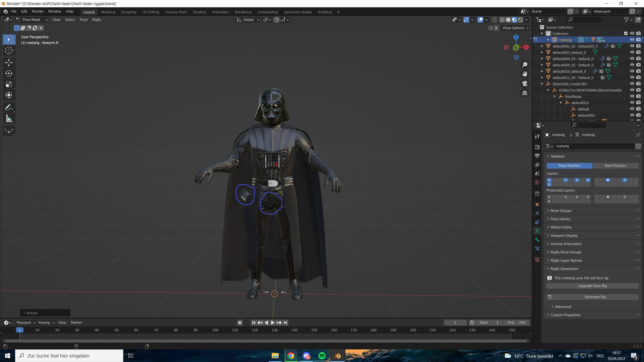Click the End frame value field
644x362 pixels.
[516, 323]
